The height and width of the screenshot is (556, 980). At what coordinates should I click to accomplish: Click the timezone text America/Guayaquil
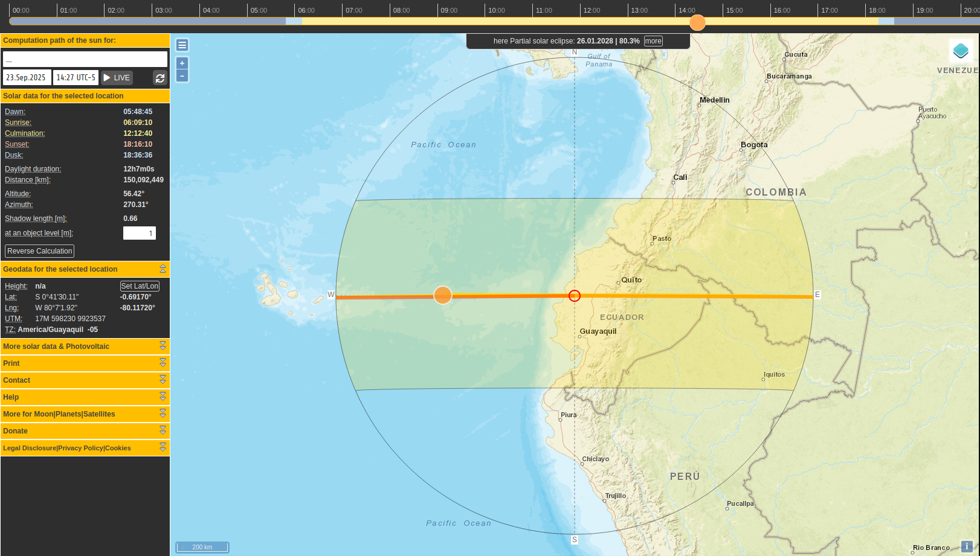pos(51,330)
